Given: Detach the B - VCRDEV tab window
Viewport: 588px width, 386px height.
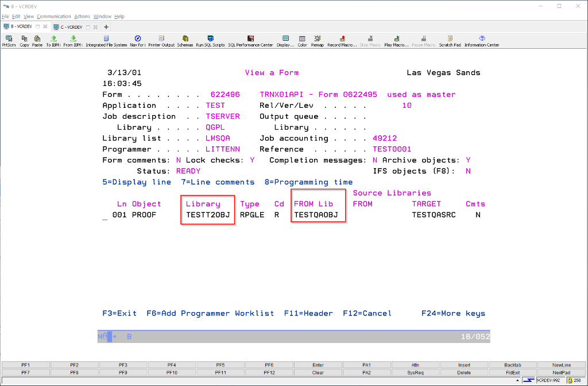Looking at the screenshot, I should (x=37, y=26).
